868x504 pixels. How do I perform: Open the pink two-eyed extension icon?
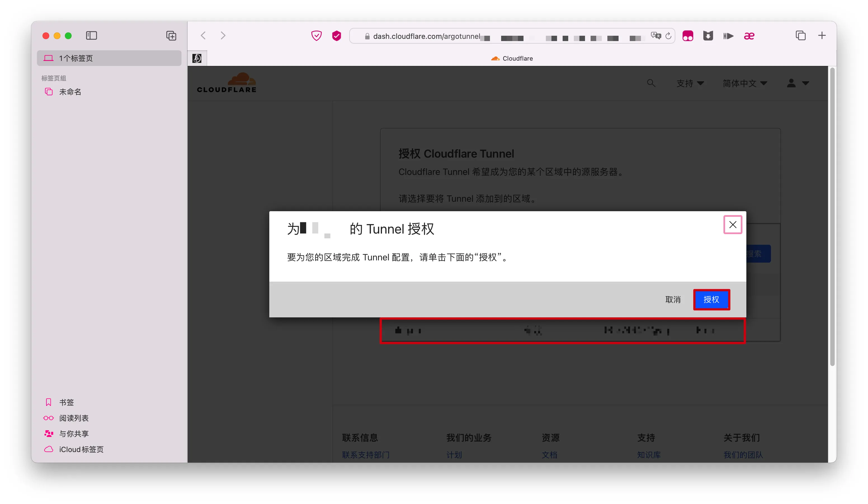[x=688, y=36]
